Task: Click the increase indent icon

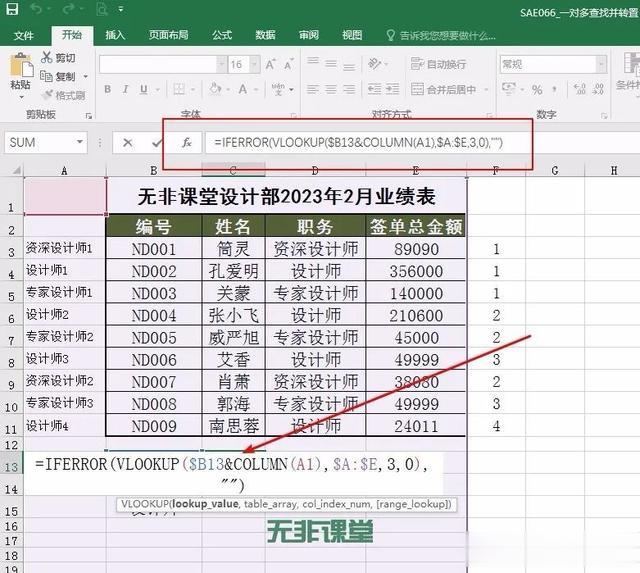Action: pos(393,89)
